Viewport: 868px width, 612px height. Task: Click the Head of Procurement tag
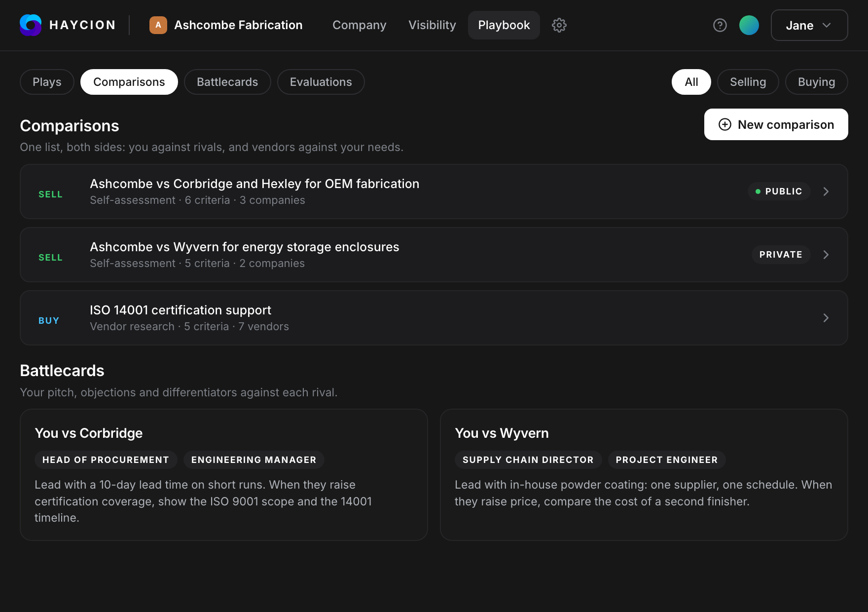point(106,459)
